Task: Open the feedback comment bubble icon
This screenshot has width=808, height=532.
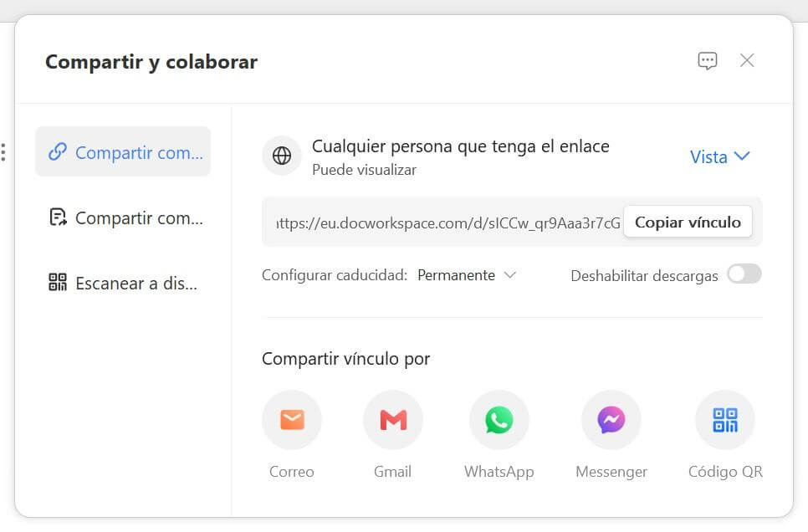Action: coord(707,61)
